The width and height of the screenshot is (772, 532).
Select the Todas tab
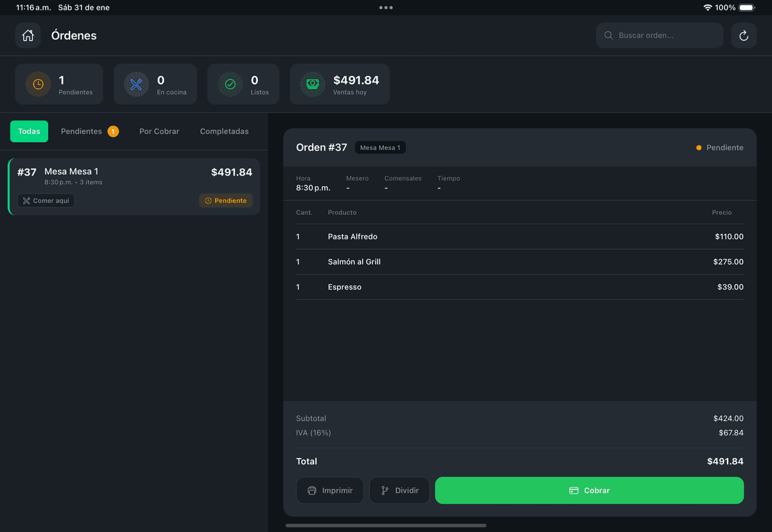(x=29, y=131)
